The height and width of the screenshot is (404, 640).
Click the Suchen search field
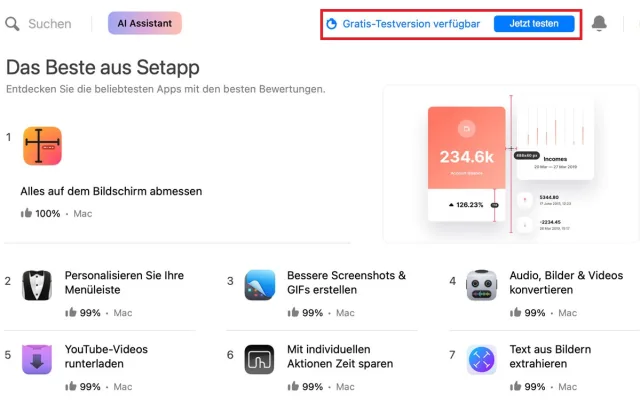[x=49, y=23]
